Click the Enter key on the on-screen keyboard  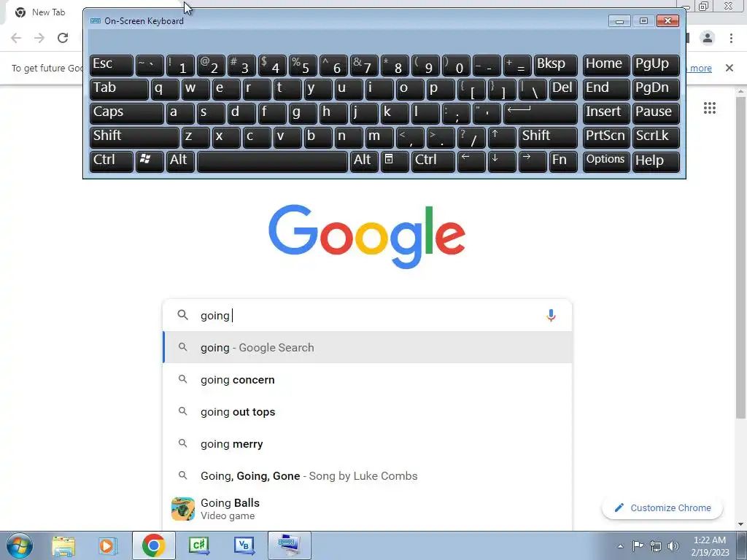tap(541, 113)
